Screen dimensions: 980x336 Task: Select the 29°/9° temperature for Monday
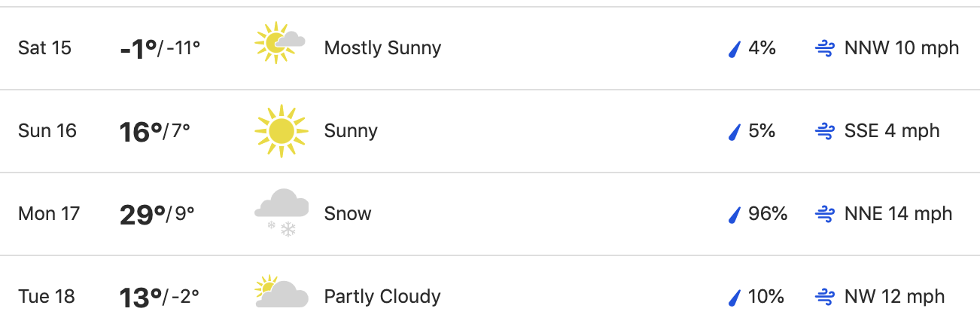tap(157, 215)
